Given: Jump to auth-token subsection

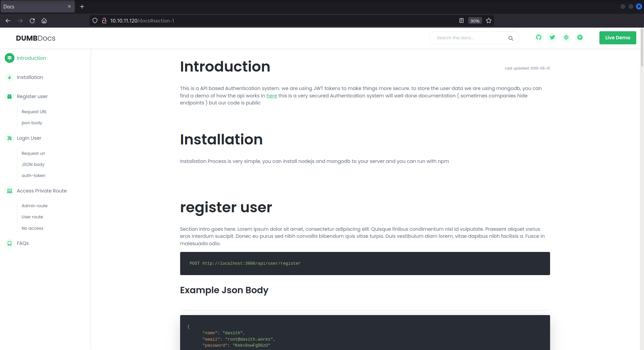Looking at the screenshot, I should point(33,176).
